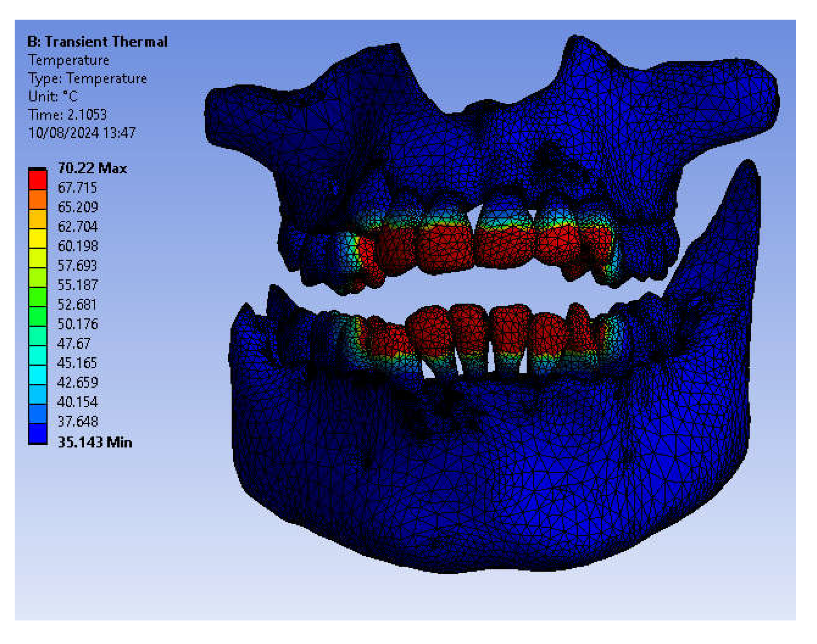Click the 40.154 legend value

pos(77,402)
